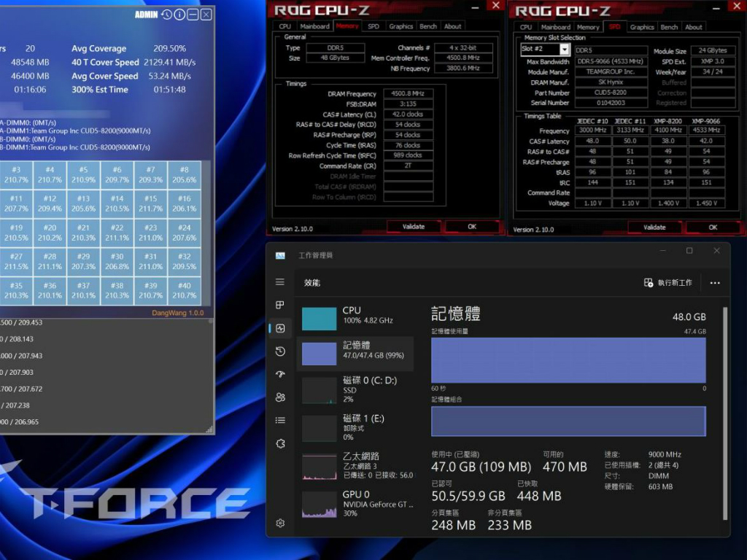Open About tab in right CPU-Z window
Viewport: 747px width, 560px height.
click(693, 28)
